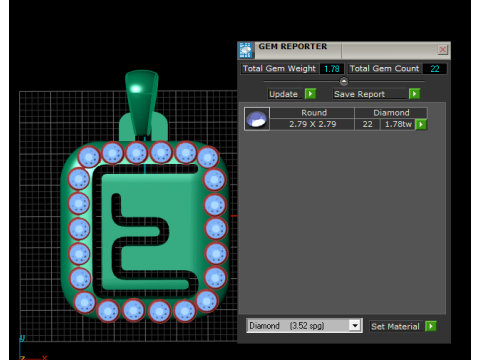Click the GEM REPORTER title bar text

(x=293, y=47)
